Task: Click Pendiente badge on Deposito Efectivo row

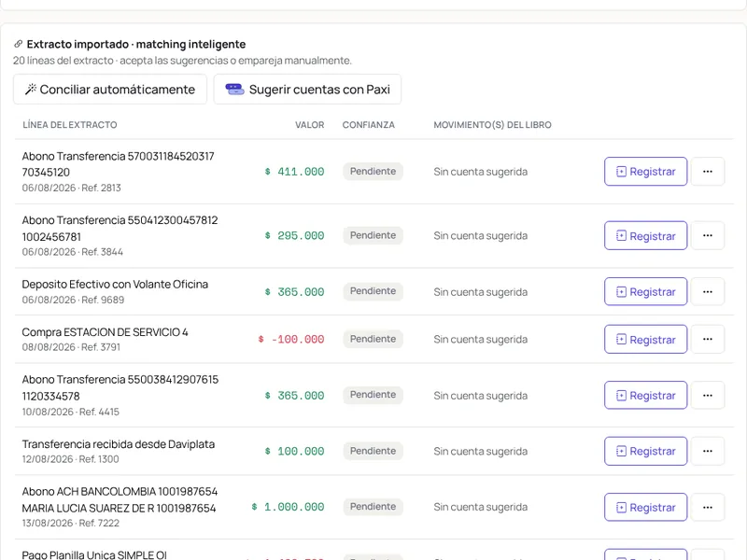Action: click(x=373, y=291)
